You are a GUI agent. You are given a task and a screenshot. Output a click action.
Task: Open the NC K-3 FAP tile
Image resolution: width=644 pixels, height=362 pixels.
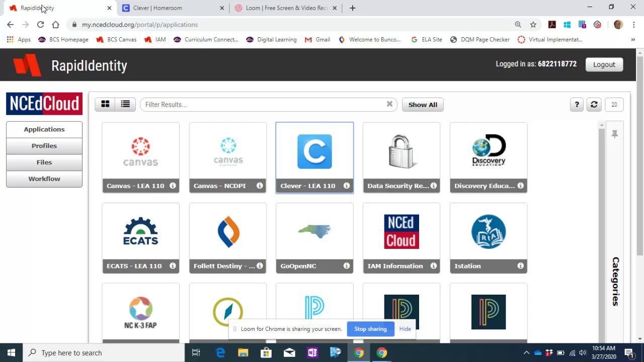point(140,313)
